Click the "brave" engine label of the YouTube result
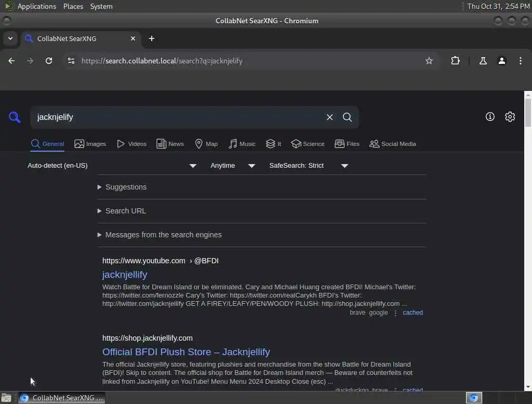 [357, 313]
